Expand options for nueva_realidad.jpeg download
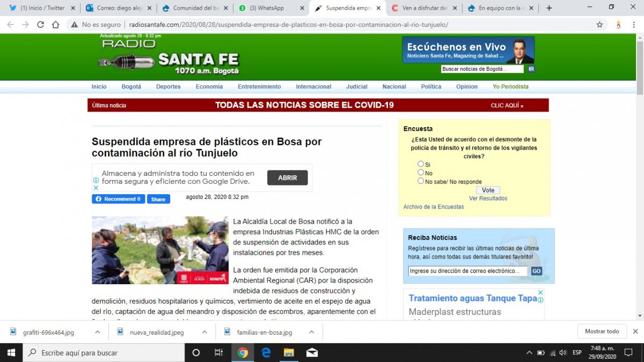 pos(204,332)
